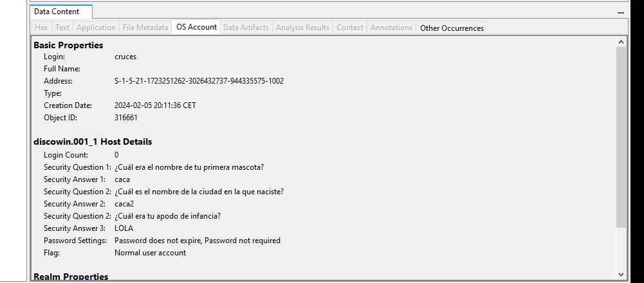Minimize the Data Content panel

(x=621, y=13)
